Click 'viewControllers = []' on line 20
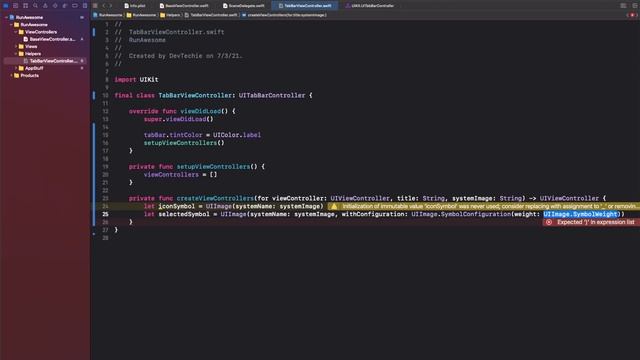This screenshot has height=360, width=640. [180, 175]
